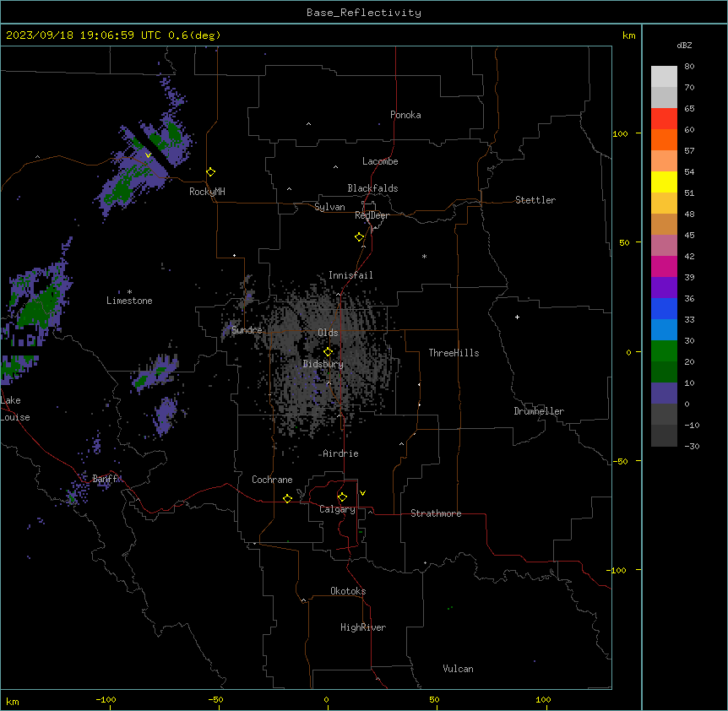Viewport: 728px width, 711px height.
Task: Click the Airdrie city label
Action: [x=340, y=453]
